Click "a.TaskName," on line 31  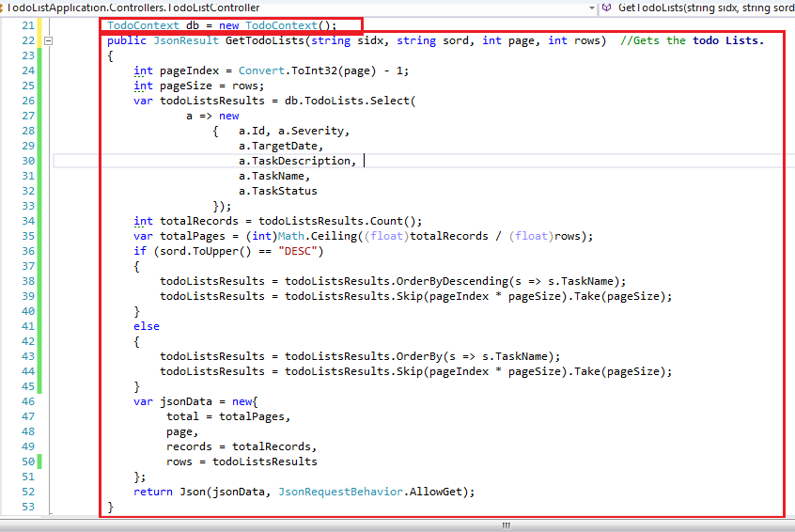pyautogui.click(x=274, y=176)
